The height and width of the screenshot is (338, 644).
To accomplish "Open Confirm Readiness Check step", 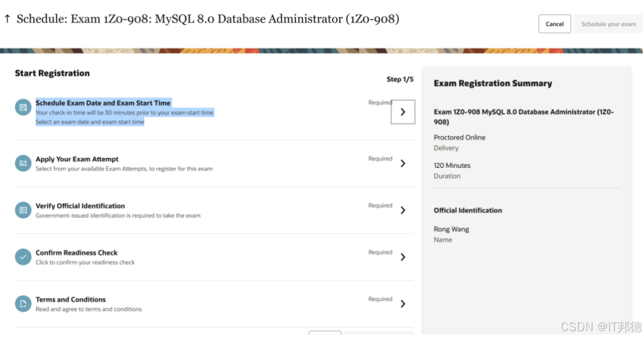I will (x=77, y=252).
